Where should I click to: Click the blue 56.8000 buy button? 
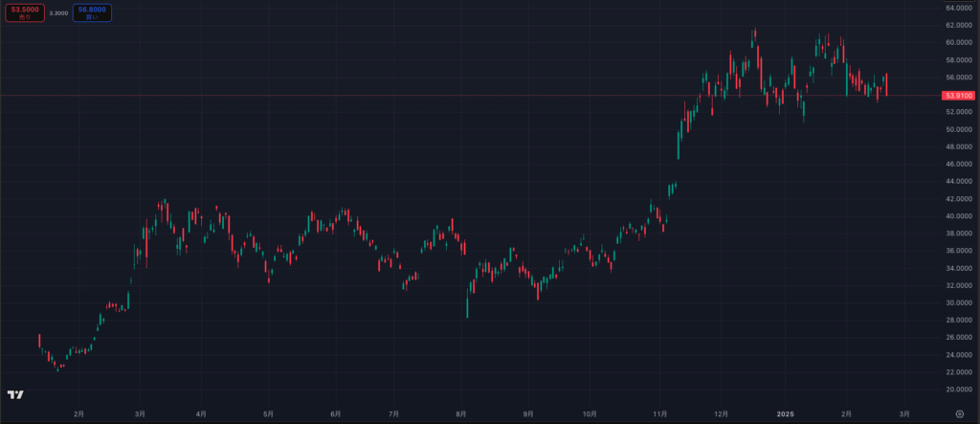click(92, 12)
